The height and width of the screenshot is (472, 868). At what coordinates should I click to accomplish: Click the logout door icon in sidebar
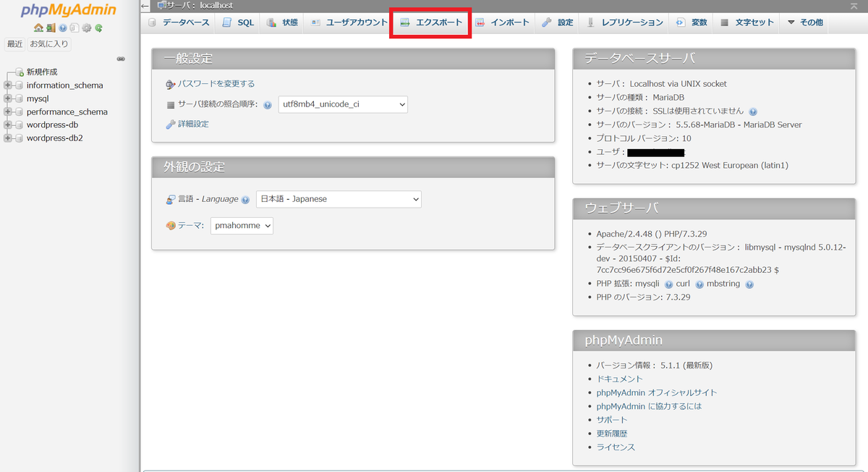click(51, 28)
